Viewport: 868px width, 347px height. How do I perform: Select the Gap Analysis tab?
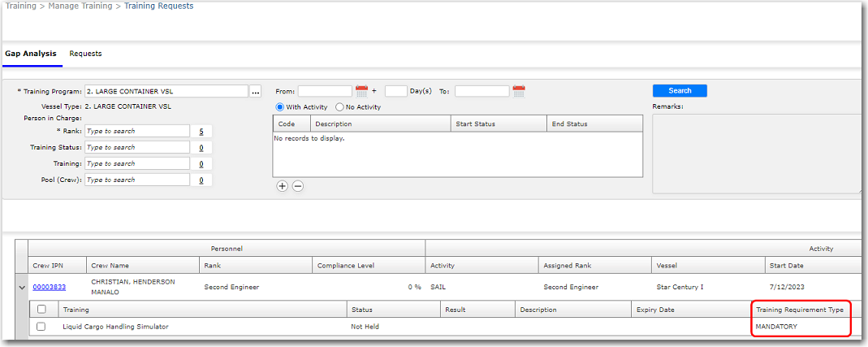(x=30, y=54)
